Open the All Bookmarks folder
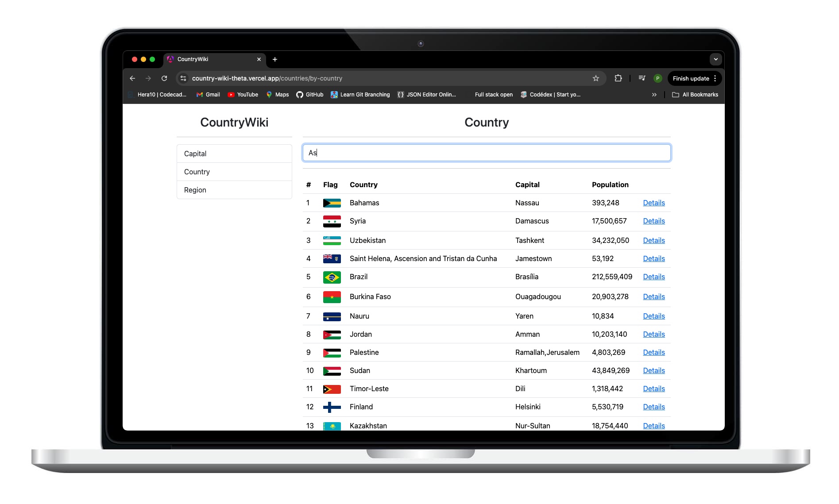This screenshot has width=839, height=504. click(x=695, y=95)
